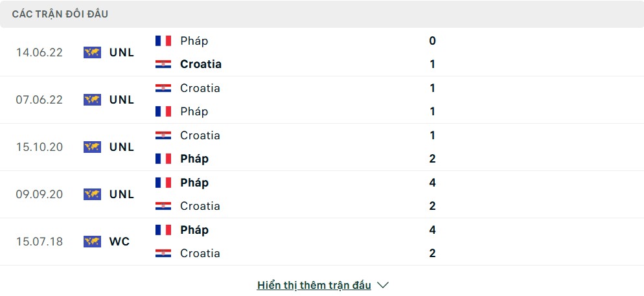Open bold Pháp team name on 15.10.20
Viewport: 644px width, 296px height.
pos(194,159)
